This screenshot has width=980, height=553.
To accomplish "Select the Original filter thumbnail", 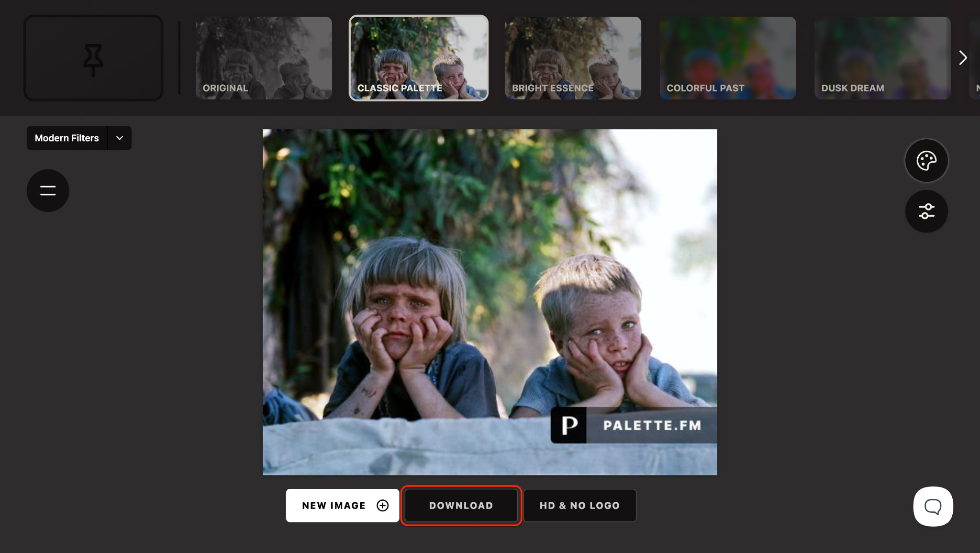I will pos(264,58).
